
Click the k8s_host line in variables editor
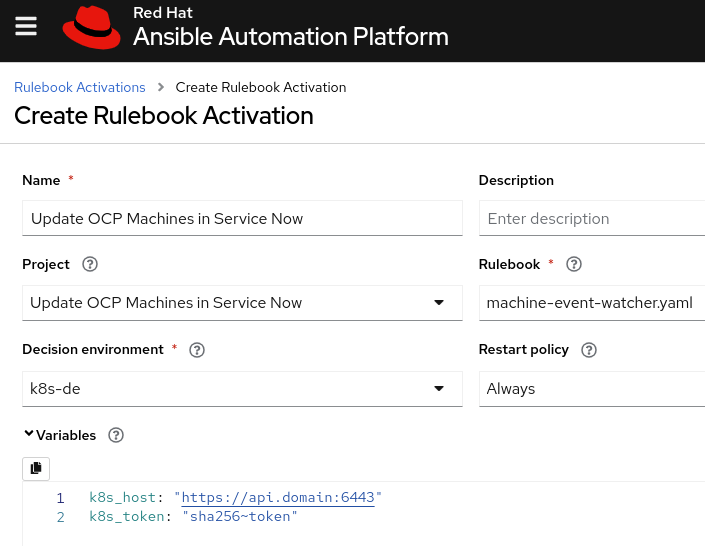pos(236,497)
